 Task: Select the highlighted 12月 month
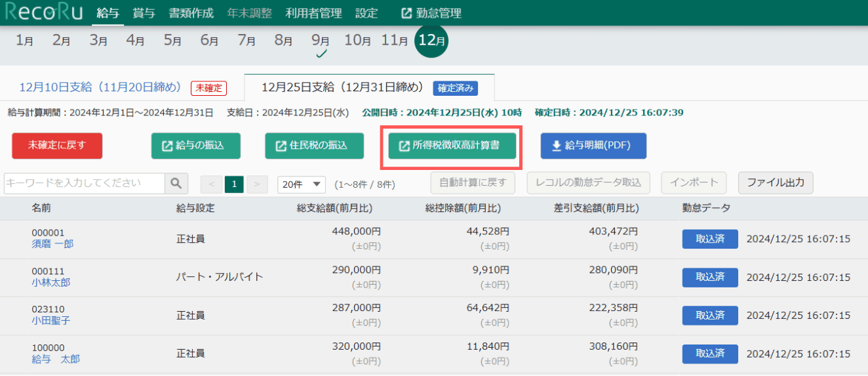pyautogui.click(x=431, y=41)
